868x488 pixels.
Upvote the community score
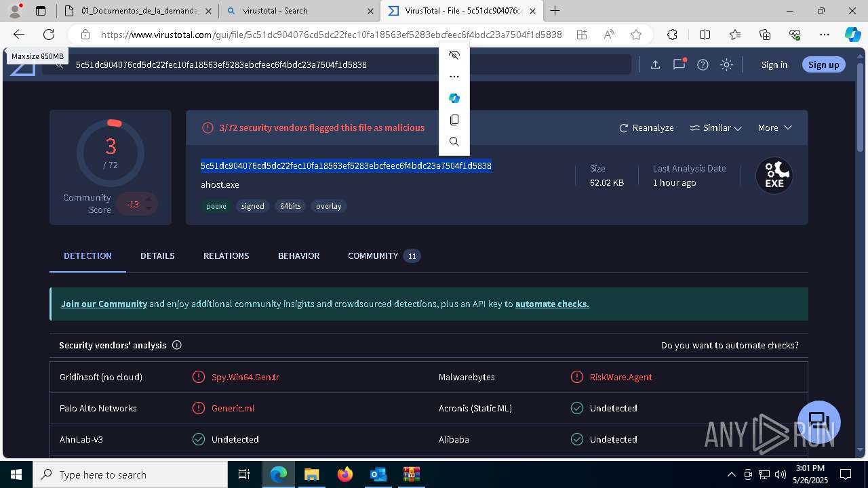tap(149, 198)
